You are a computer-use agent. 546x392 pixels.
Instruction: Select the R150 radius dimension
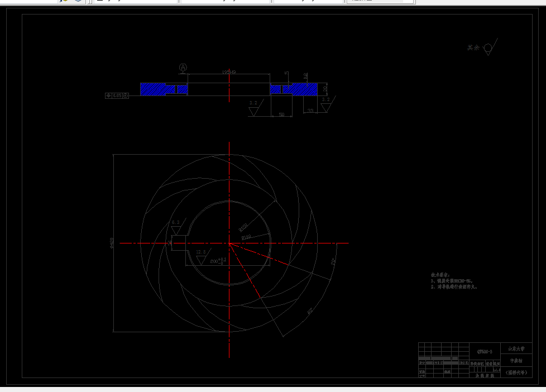click(x=243, y=227)
